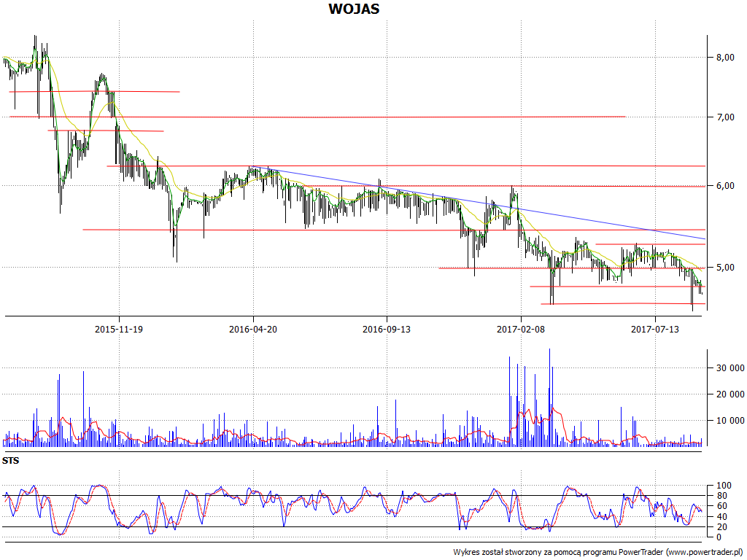The height and width of the screenshot is (560, 747).
Task: Click the 10 000 volume axis label
Action: coord(729,420)
